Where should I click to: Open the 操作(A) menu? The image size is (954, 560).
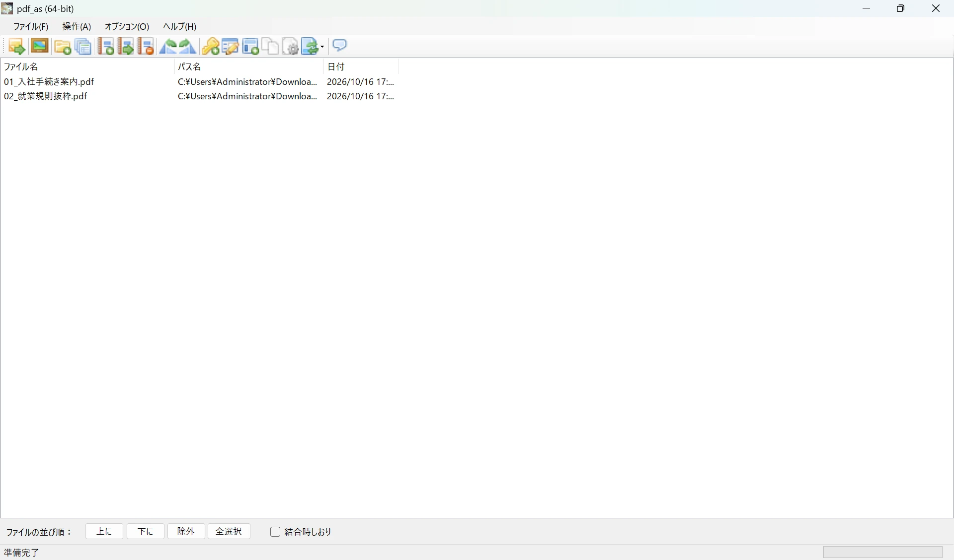click(x=77, y=27)
